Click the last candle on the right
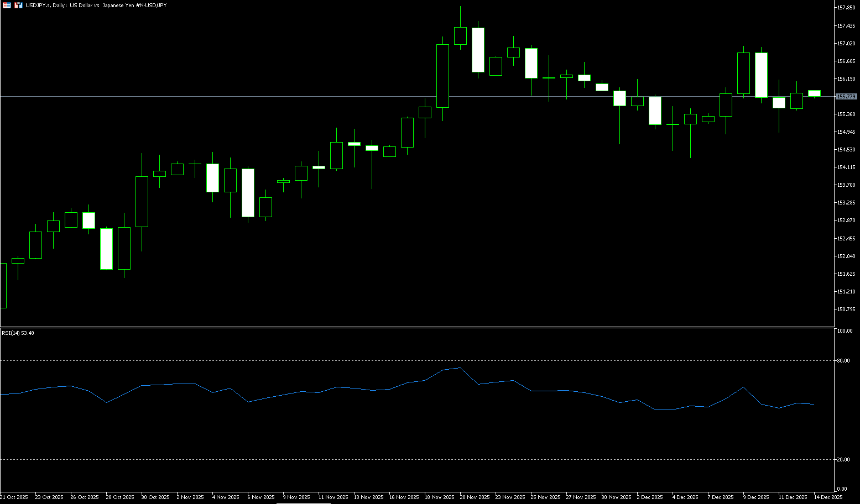 (814, 93)
